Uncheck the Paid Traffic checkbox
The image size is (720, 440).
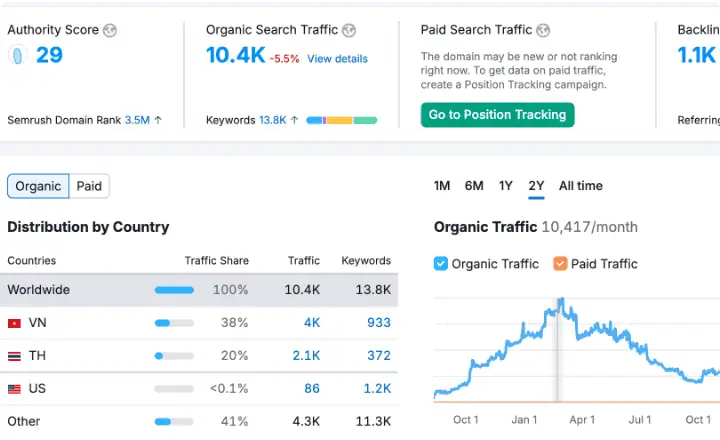point(560,264)
